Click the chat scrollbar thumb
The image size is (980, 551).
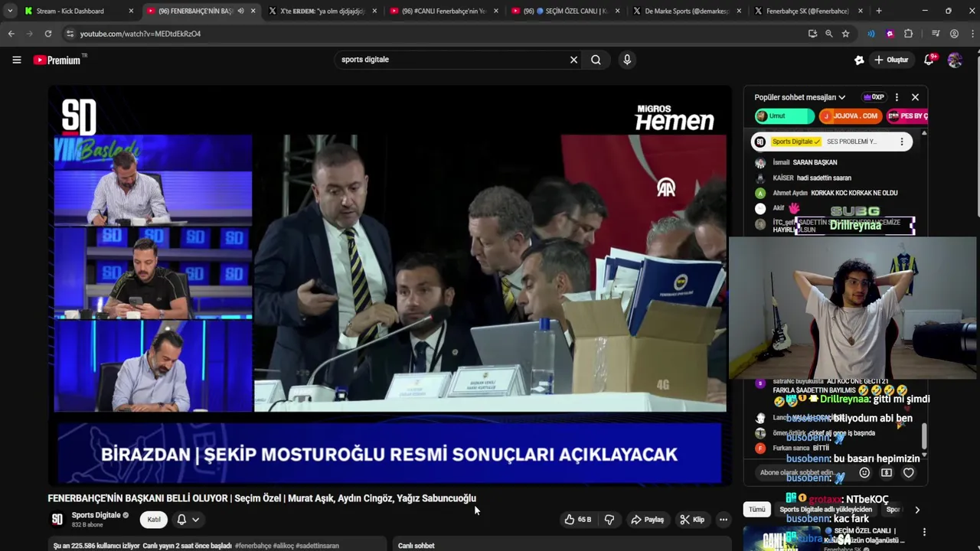click(x=924, y=437)
